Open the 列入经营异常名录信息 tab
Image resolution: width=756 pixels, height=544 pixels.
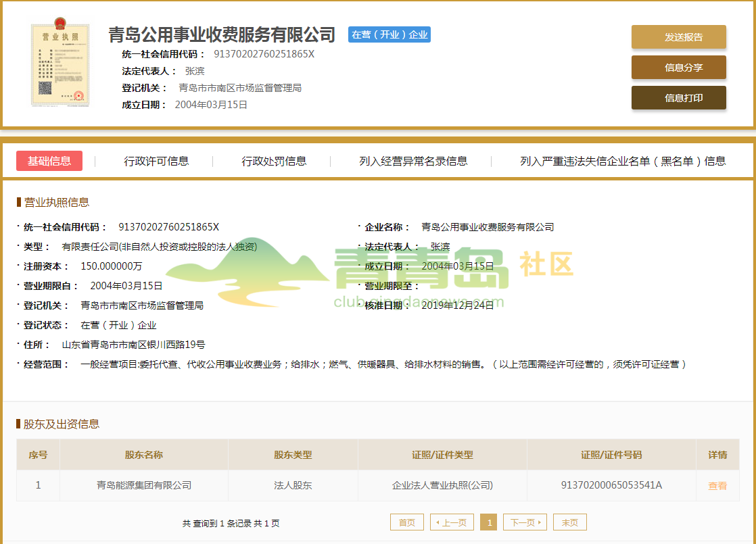[x=413, y=161]
